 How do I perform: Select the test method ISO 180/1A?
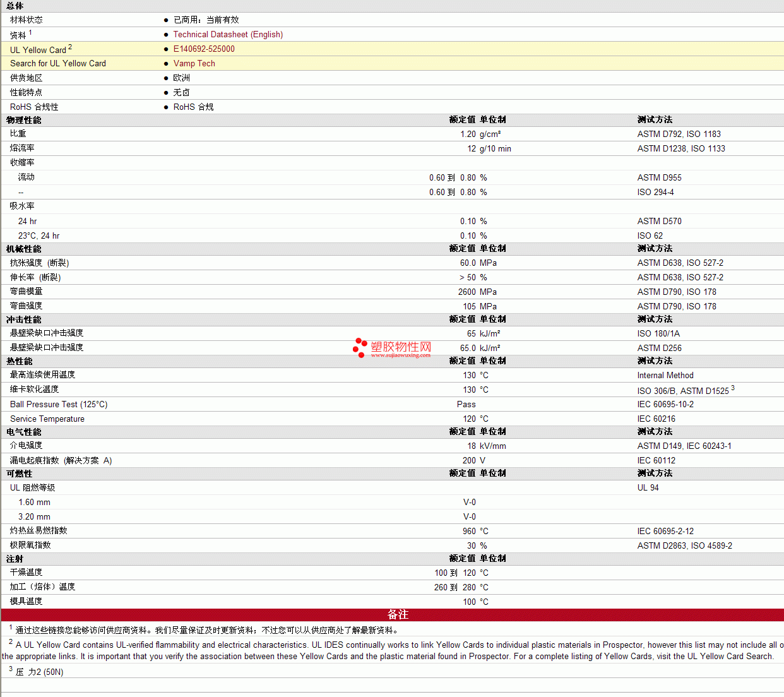[x=659, y=334]
